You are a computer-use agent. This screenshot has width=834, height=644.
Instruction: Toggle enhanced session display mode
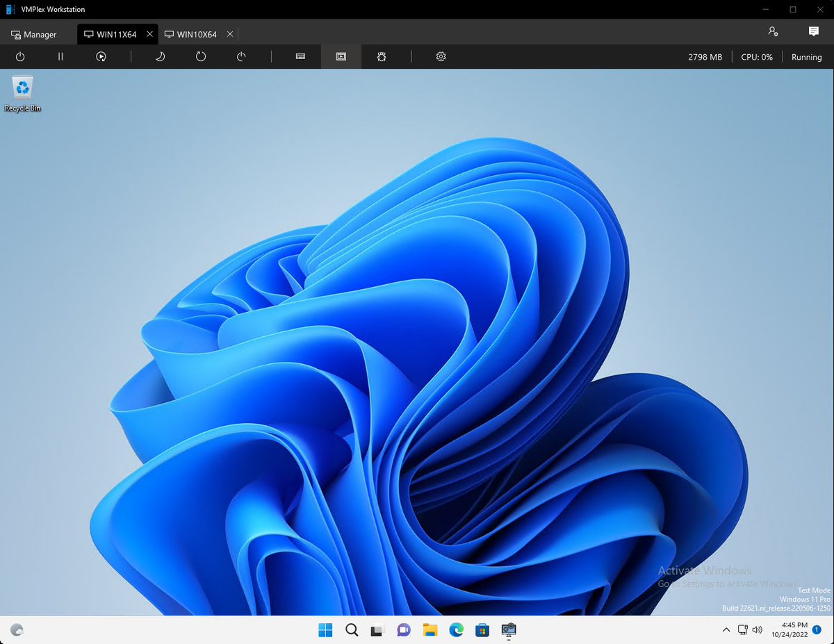point(341,56)
